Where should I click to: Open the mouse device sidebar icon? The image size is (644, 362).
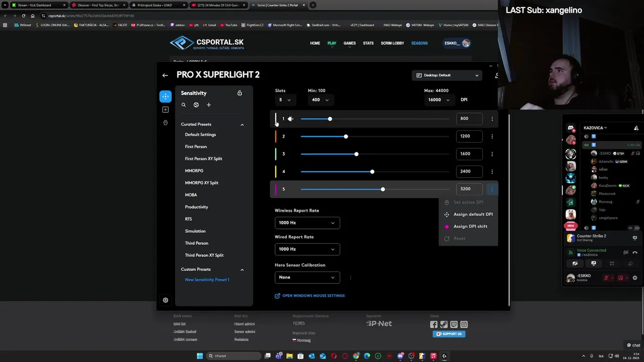point(166,123)
